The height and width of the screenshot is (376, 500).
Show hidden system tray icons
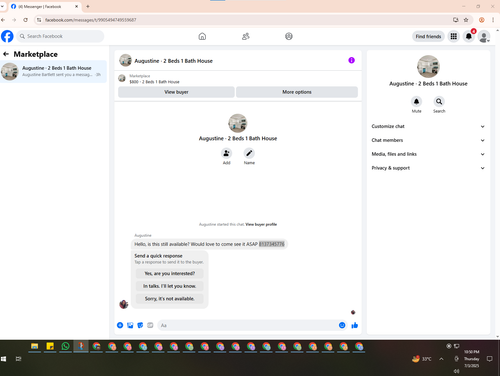coord(441,359)
